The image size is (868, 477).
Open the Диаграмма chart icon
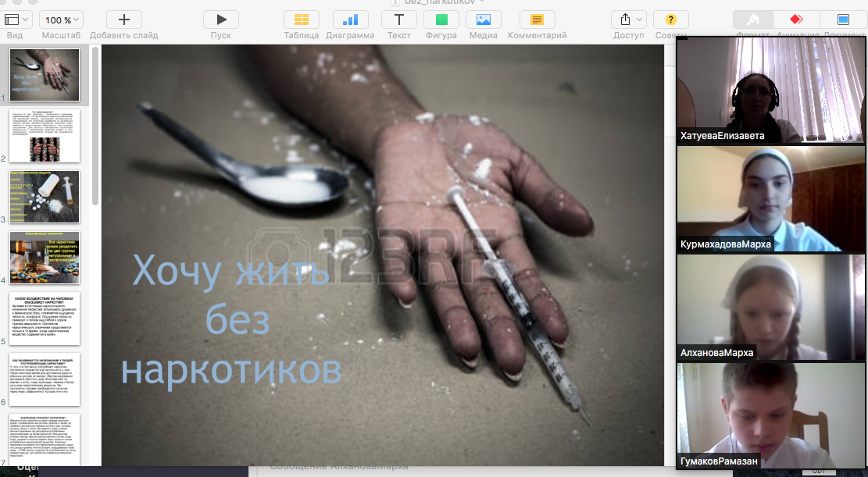click(350, 20)
